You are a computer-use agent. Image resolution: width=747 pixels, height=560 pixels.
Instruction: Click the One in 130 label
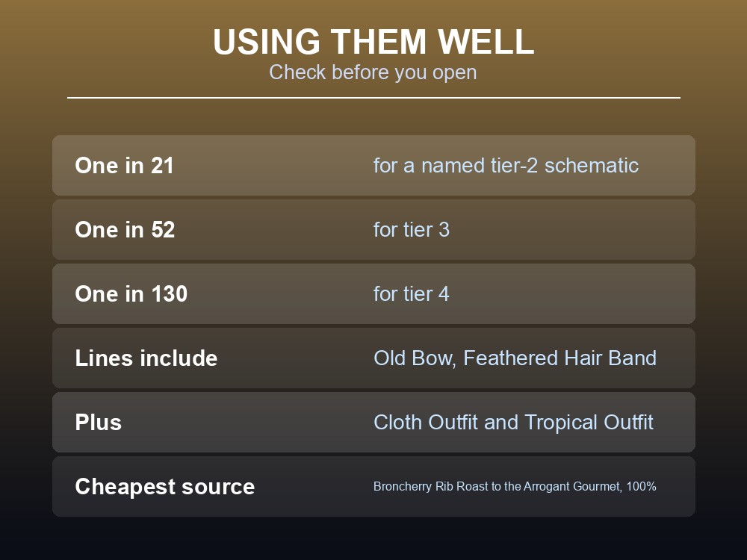pyautogui.click(x=131, y=293)
